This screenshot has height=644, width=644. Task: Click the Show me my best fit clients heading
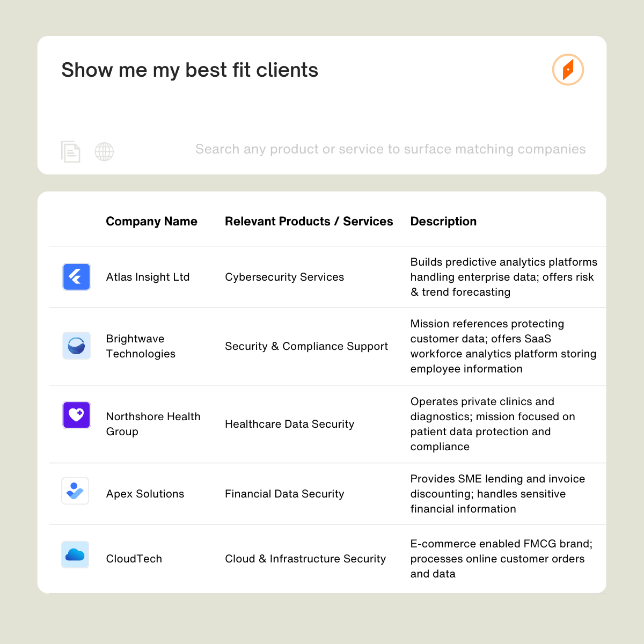click(190, 70)
